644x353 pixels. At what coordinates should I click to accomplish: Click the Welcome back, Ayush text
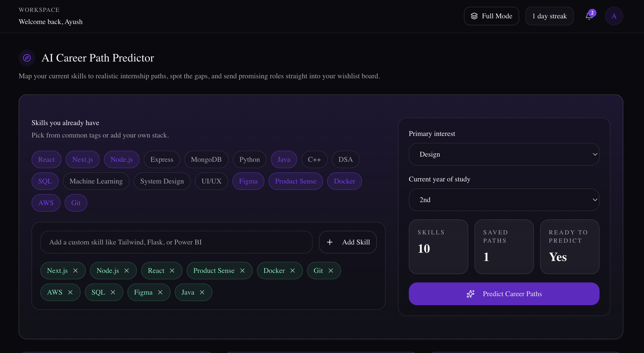point(51,22)
